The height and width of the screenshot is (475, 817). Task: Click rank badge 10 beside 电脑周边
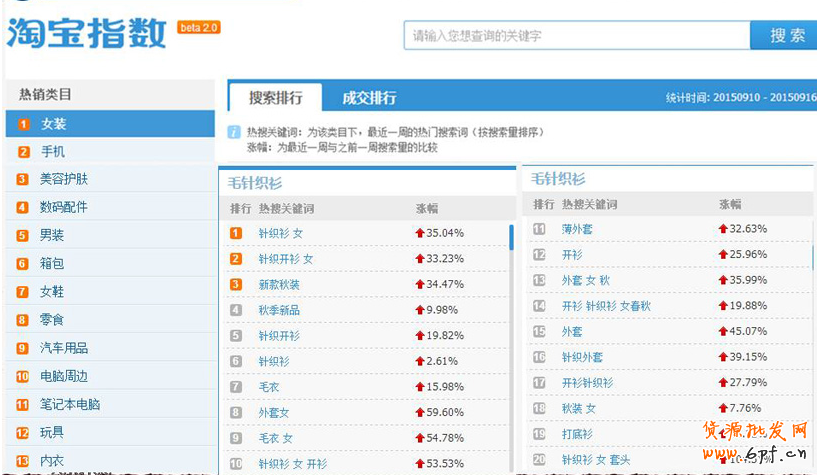22,376
